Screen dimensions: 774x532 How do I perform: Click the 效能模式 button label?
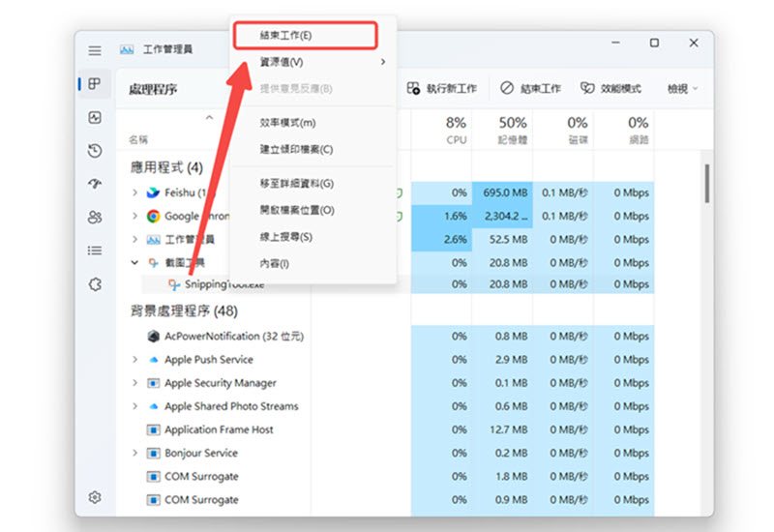pyautogui.click(x=621, y=88)
